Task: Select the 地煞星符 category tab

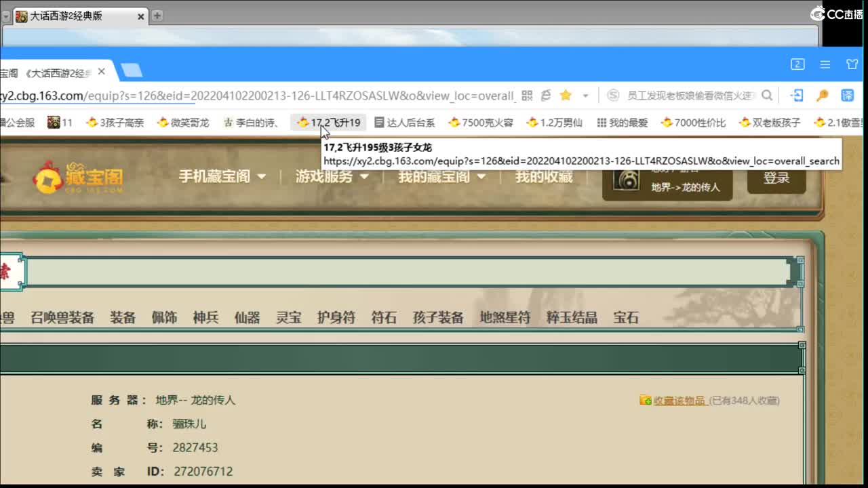Action: tap(505, 318)
